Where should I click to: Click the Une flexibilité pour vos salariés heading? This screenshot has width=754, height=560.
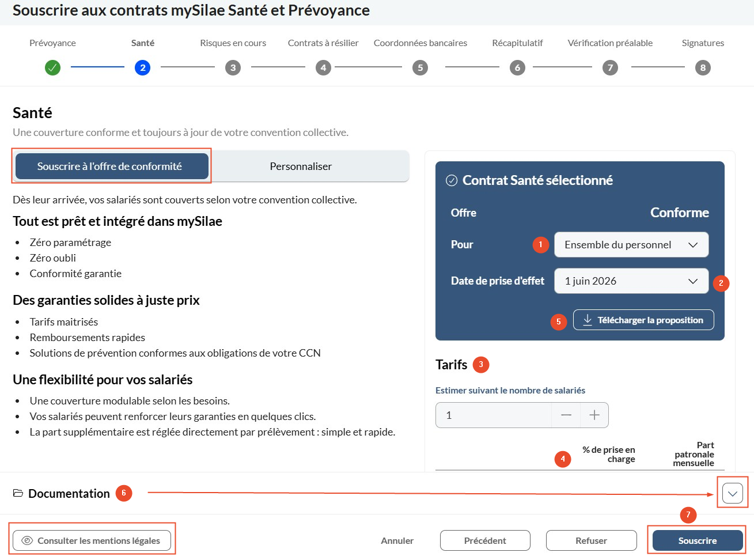(103, 380)
